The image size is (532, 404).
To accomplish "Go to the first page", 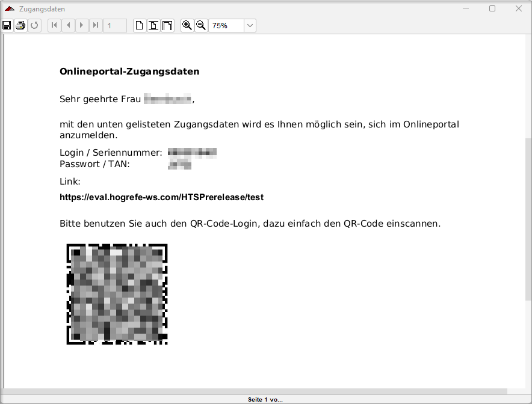I will coord(54,25).
